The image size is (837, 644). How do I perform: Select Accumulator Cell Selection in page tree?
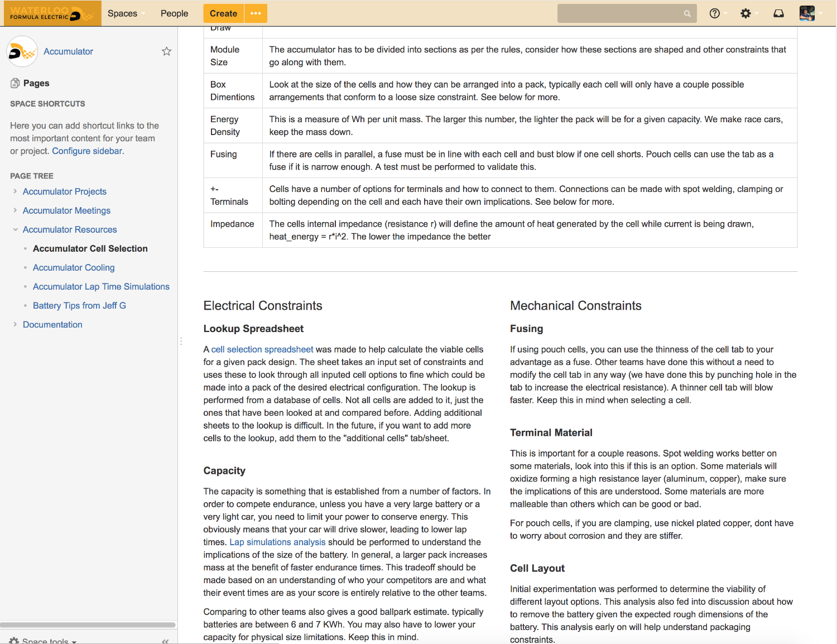tap(90, 248)
